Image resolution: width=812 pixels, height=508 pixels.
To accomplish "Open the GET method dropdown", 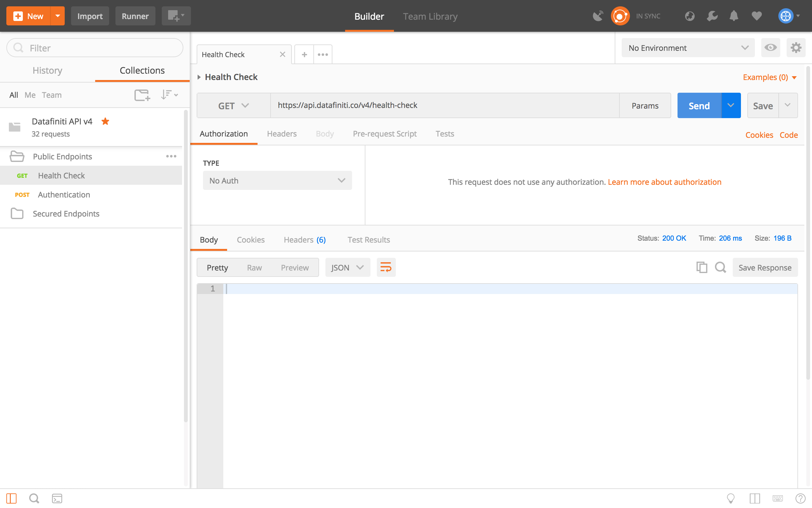I will (x=233, y=105).
